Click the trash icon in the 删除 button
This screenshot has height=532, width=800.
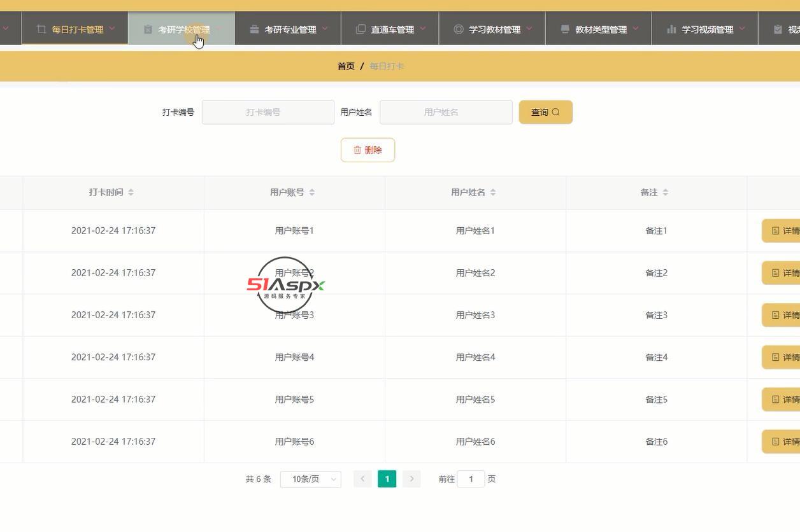click(357, 150)
